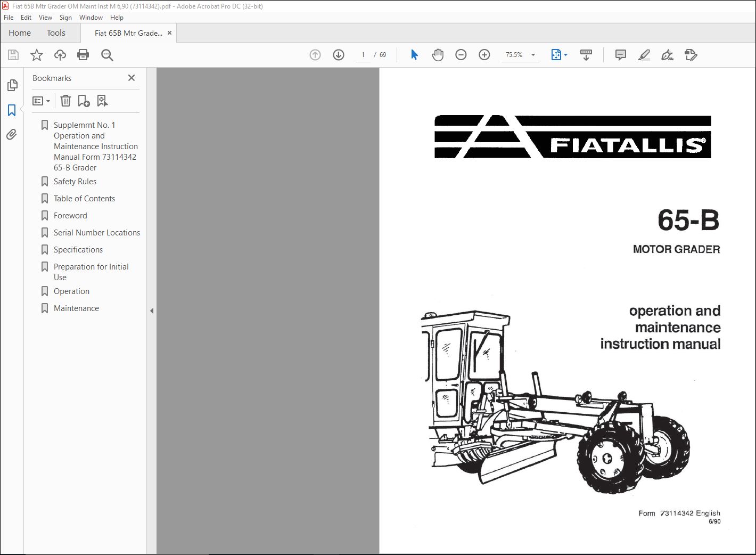Open the Sign document tool
This screenshot has height=555, width=756.
(667, 55)
